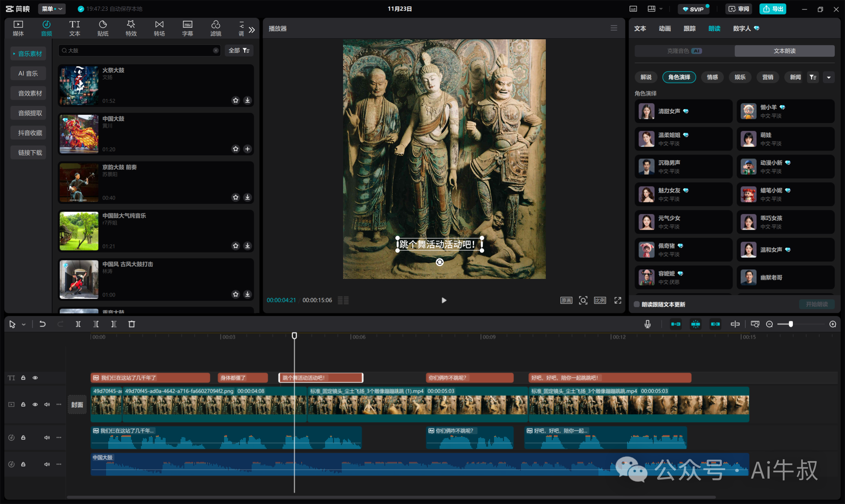Open the Stickers (贴纸) panel icon
The image size is (845, 504).
[103, 28]
